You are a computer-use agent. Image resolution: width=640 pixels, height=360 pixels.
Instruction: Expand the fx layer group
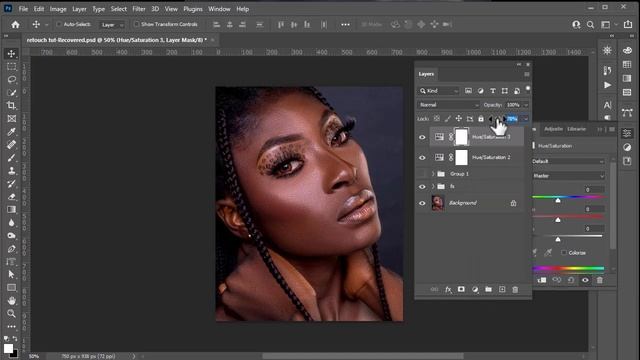point(433,187)
